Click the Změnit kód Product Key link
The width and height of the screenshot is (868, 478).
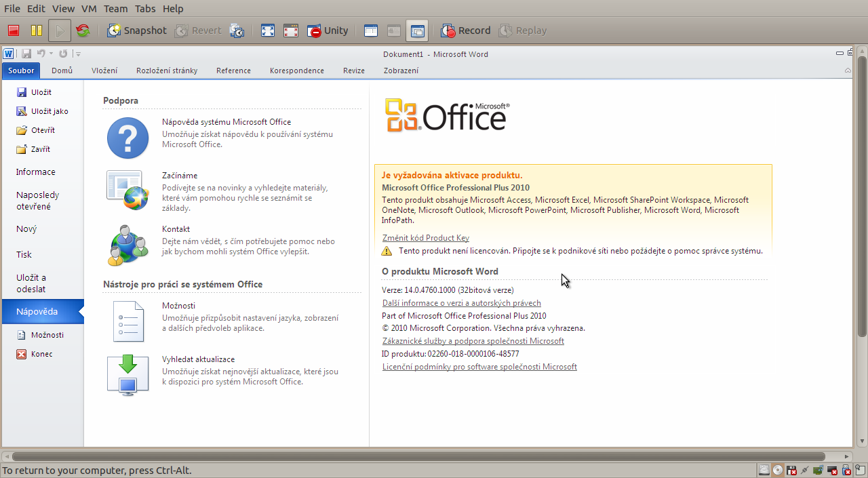426,238
